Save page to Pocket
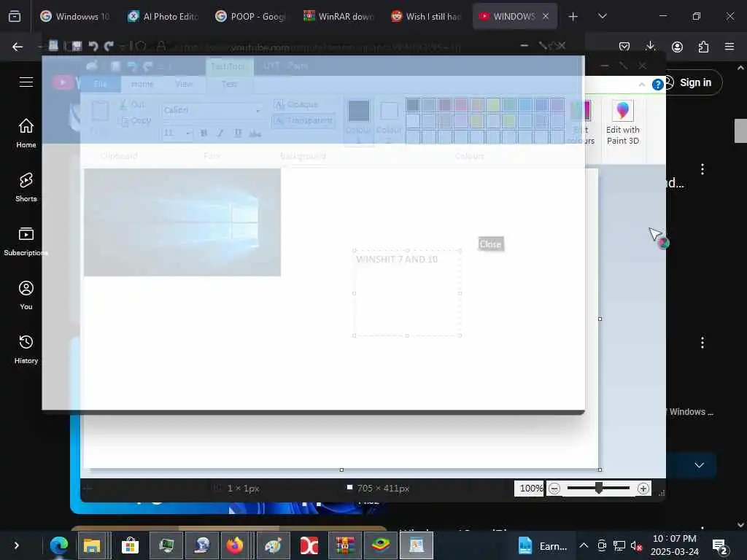747x560 pixels. coord(624,47)
